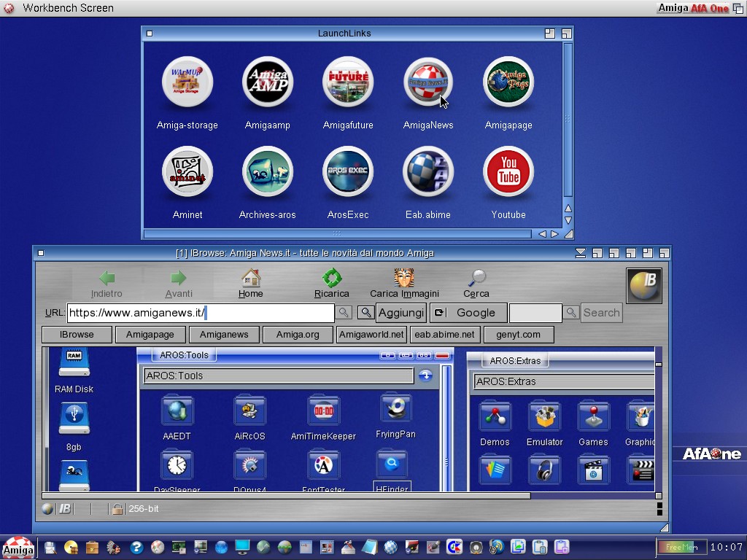Click the Carica Immagini pharaoh icon
Image resolution: width=747 pixels, height=560 pixels.
click(x=404, y=279)
